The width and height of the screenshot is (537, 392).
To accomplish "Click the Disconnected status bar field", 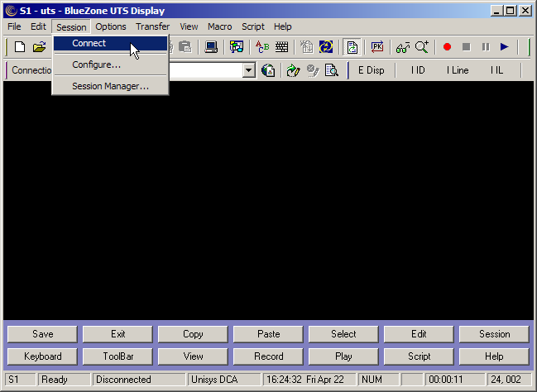I will [x=139, y=380].
